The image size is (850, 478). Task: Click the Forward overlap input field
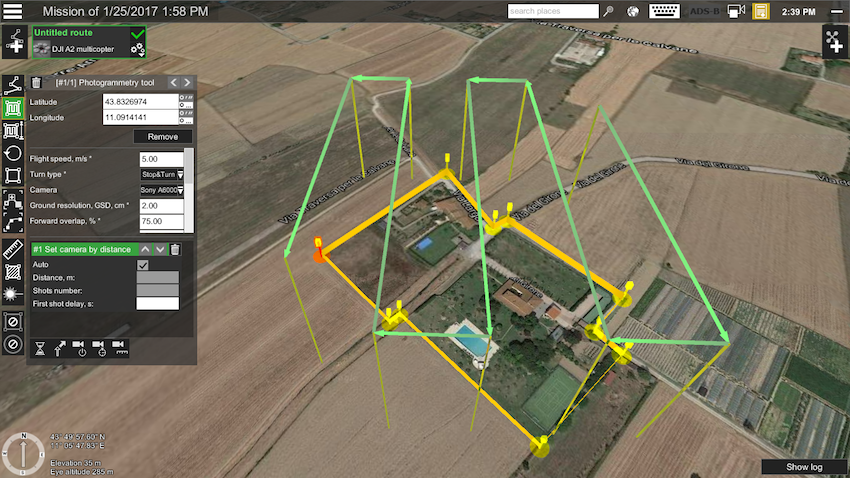tap(162, 221)
